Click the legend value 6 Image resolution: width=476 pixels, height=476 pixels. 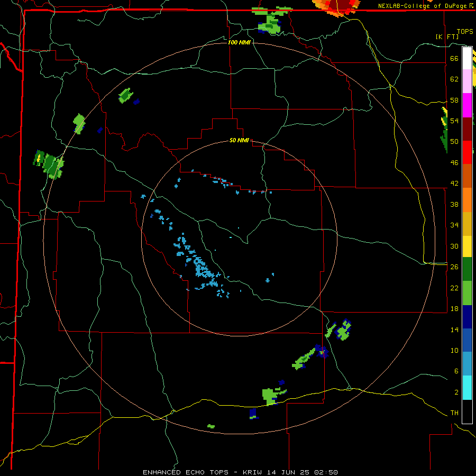click(456, 371)
